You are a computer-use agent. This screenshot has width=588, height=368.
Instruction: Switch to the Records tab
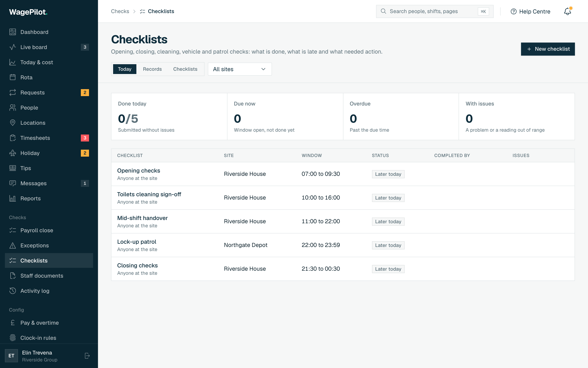coord(152,69)
